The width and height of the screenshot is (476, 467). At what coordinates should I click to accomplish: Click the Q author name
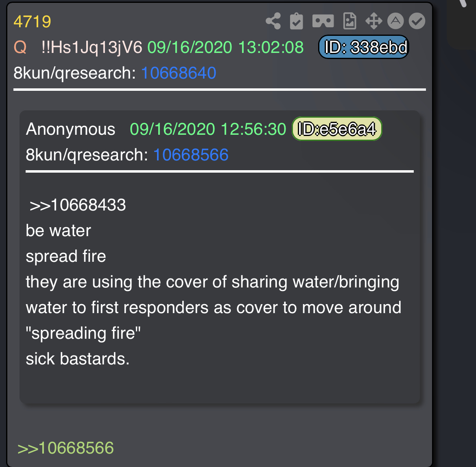20,47
